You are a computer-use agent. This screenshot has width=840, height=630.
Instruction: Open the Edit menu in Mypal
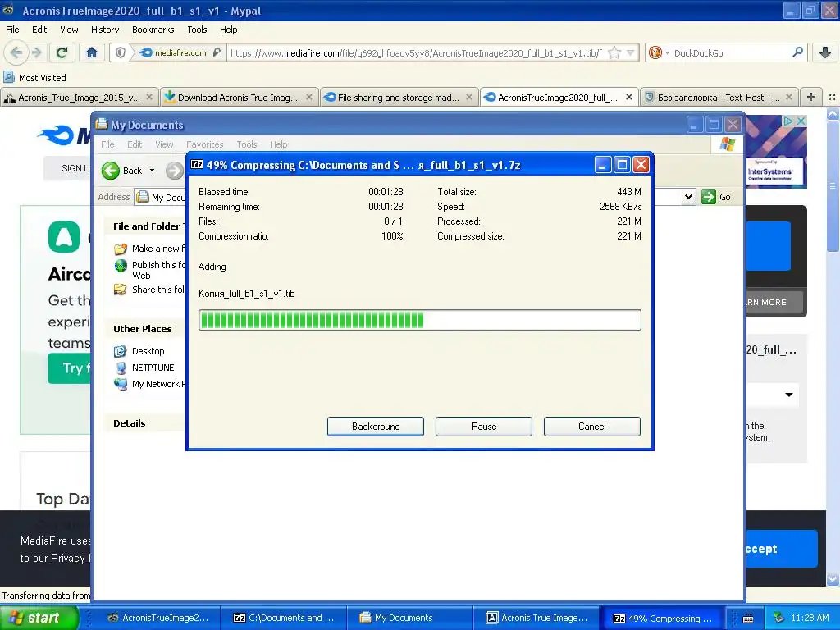[39, 30]
